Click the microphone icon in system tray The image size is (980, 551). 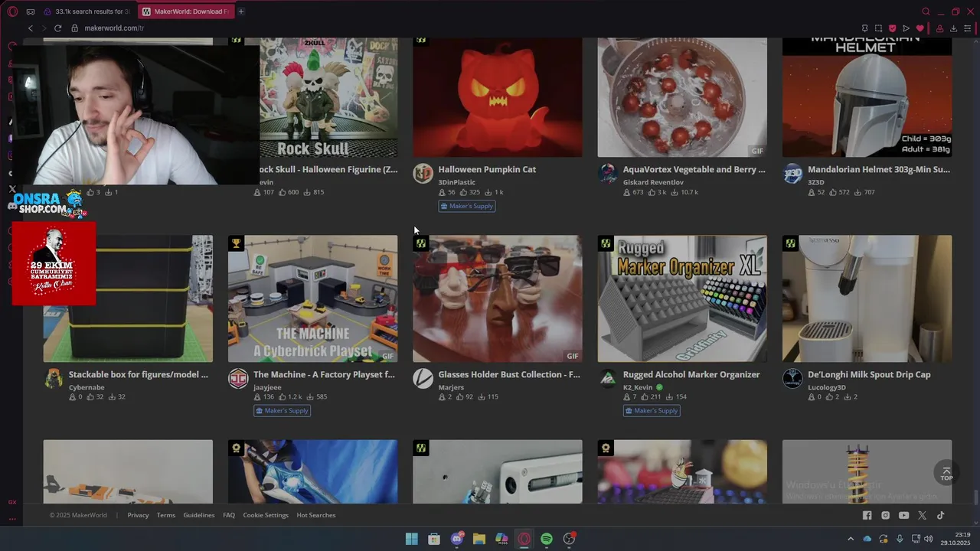pos(900,539)
